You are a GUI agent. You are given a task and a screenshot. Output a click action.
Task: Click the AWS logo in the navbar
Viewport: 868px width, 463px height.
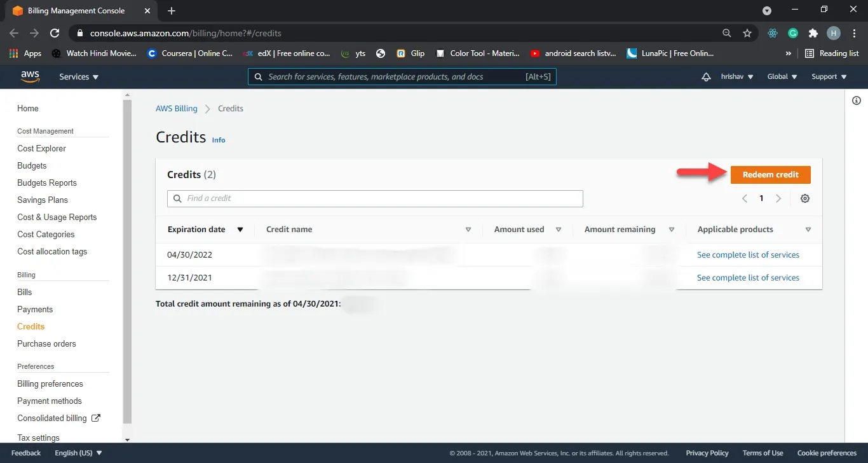[29, 76]
